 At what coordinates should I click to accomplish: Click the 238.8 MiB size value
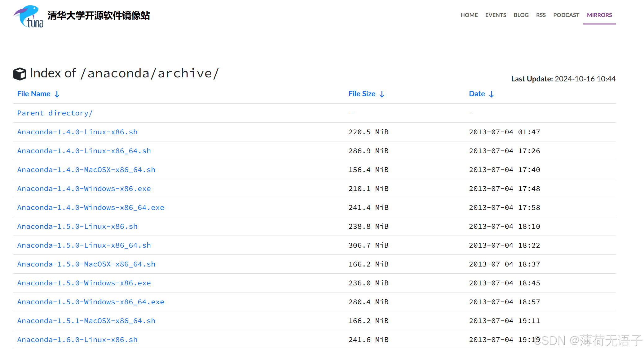(368, 227)
